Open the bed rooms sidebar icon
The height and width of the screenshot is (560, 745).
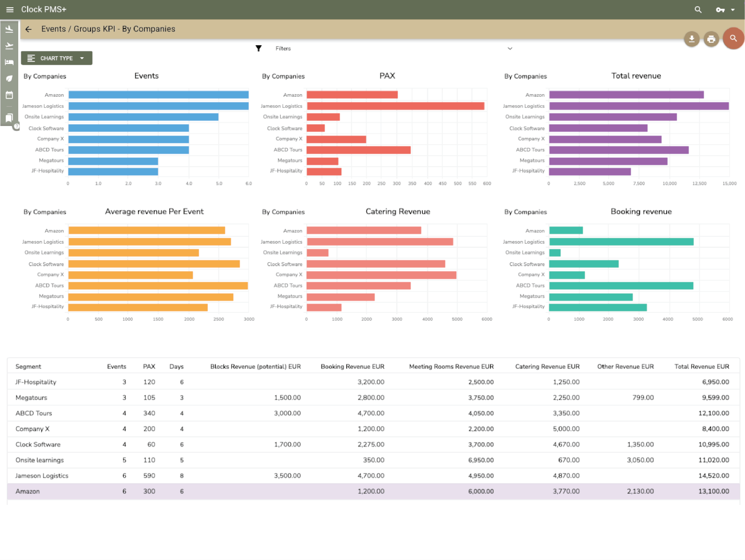(x=9, y=62)
